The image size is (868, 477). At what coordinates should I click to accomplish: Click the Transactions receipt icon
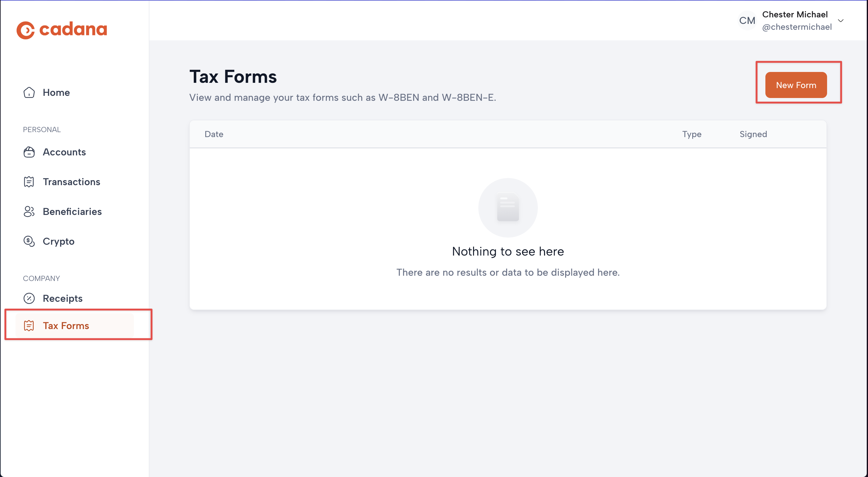point(29,182)
